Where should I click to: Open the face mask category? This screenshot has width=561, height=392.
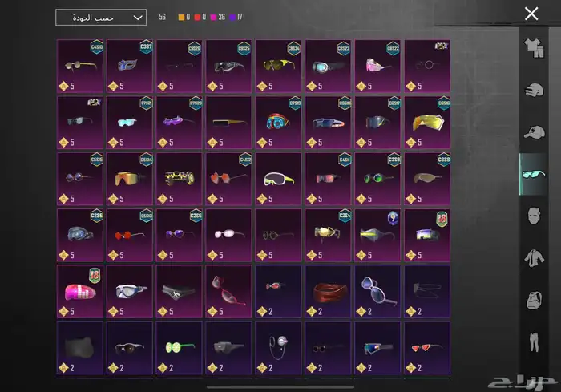click(x=532, y=216)
